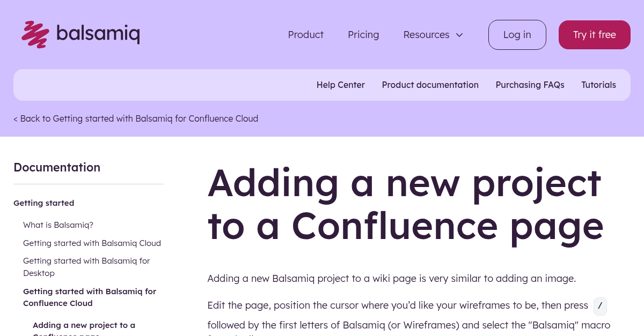Expand the Getting started section
Viewport: 644px width, 336px height.
pos(43,203)
